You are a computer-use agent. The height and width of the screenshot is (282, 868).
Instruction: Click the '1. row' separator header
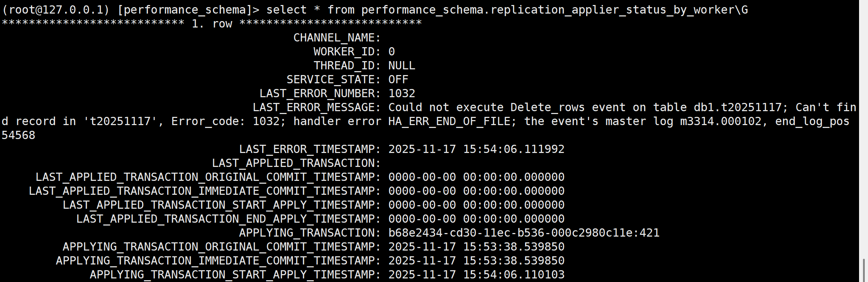coord(212,24)
